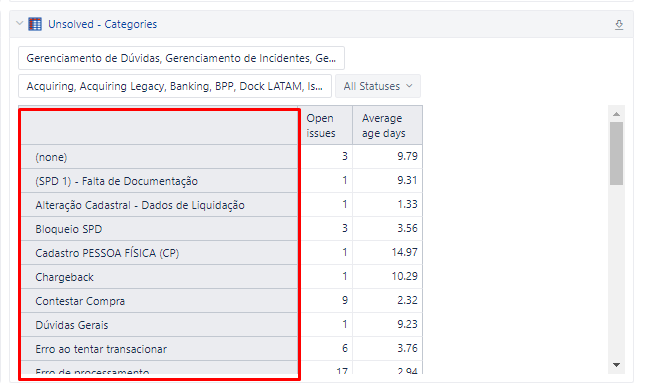Select the Cadastro PESSOA FÍSICA (CP) row

[159, 253]
